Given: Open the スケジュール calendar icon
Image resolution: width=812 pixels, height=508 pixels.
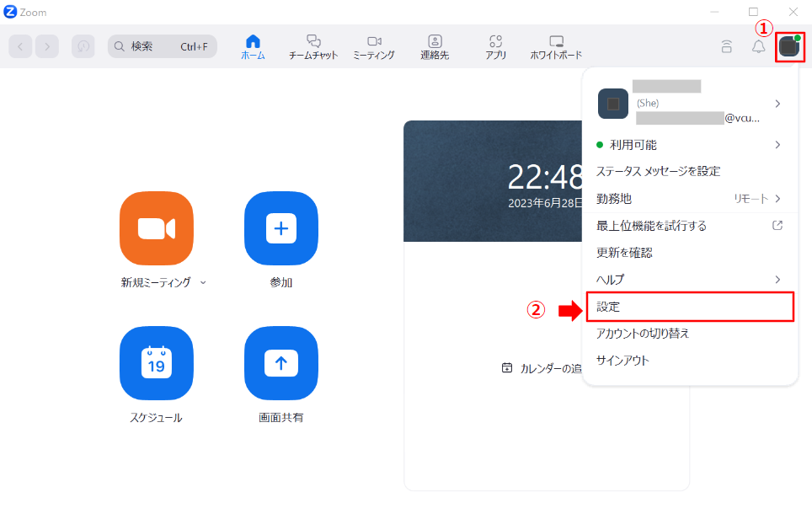Looking at the screenshot, I should (157, 363).
